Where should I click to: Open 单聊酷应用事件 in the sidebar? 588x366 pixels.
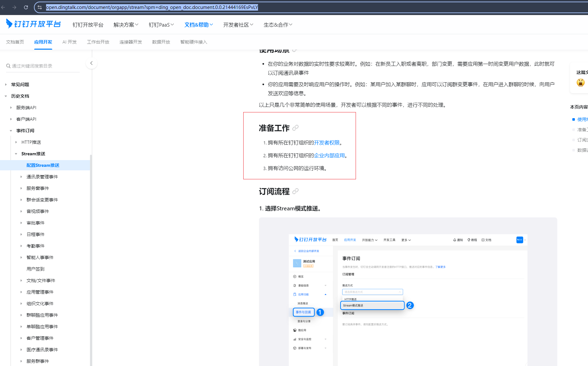click(x=42, y=327)
